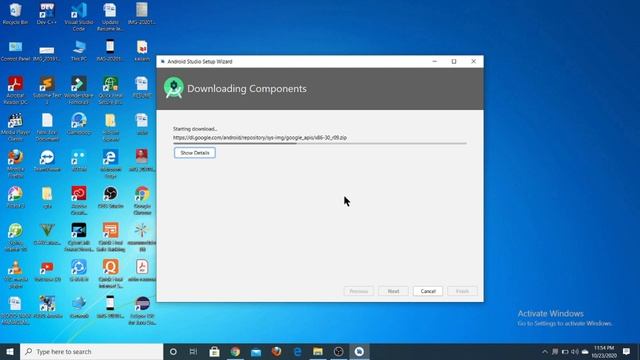Open the Action Center notifications
640x360 pixels.
627,351
